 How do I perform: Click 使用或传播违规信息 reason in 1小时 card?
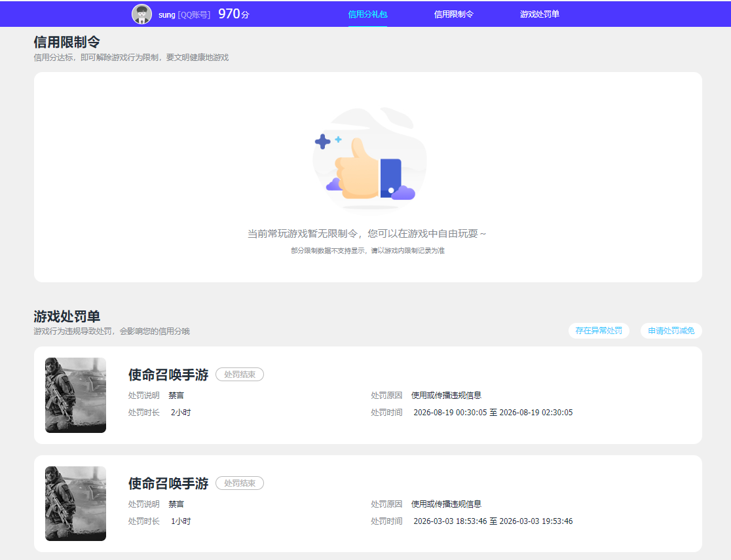pos(445,504)
